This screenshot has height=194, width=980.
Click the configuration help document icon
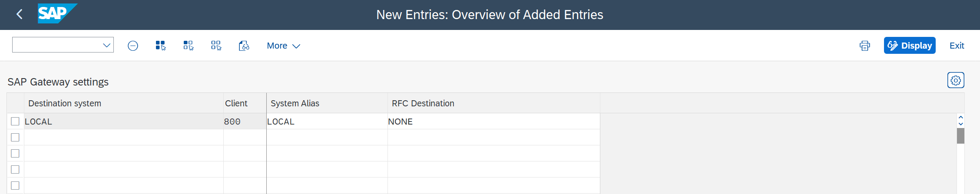(244, 46)
